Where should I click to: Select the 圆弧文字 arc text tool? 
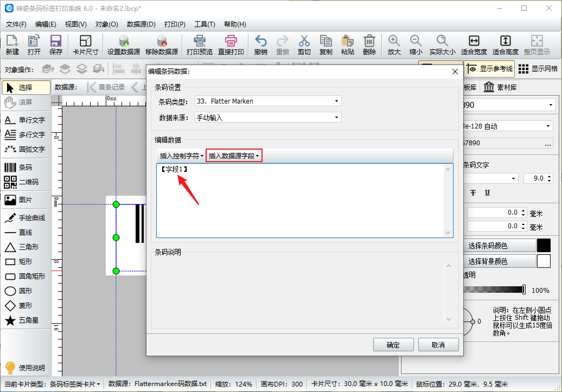click(25, 149)
